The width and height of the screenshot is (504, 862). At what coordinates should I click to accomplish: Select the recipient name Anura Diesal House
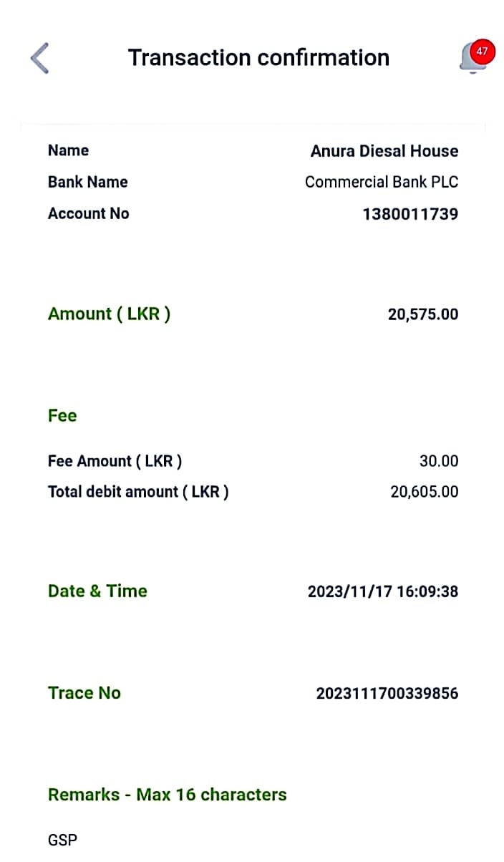pyautogui.click(x=384, y=151)
